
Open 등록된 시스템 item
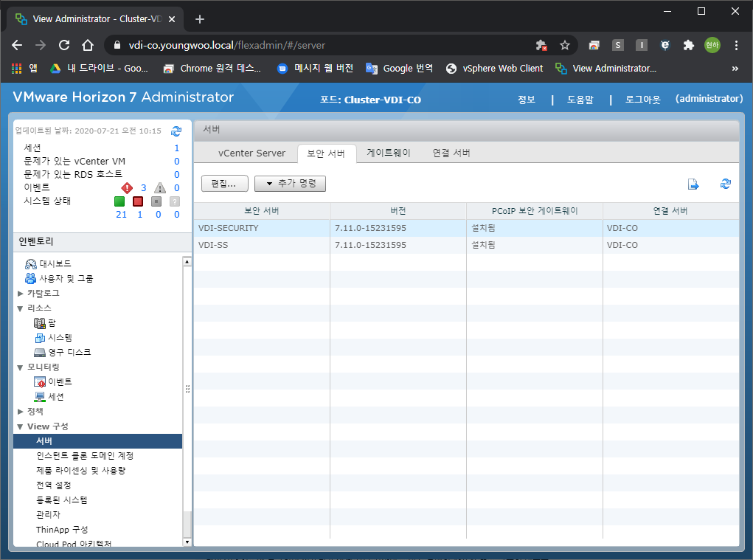pos(61,500)
